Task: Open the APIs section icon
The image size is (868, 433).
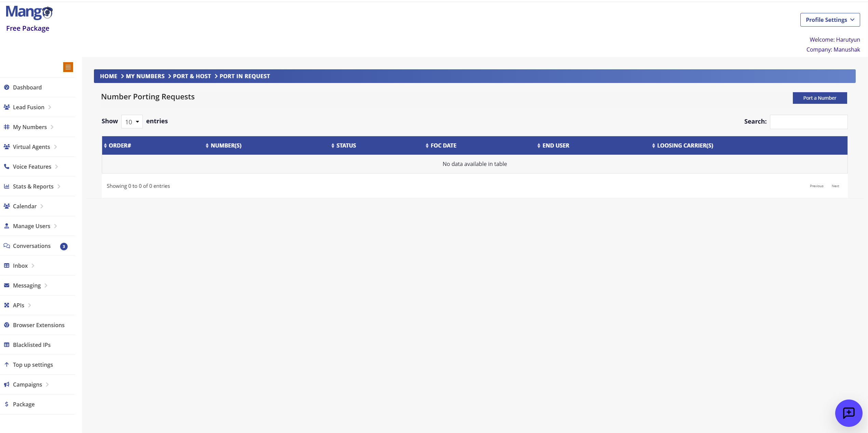Action: (x=6, y=305)
